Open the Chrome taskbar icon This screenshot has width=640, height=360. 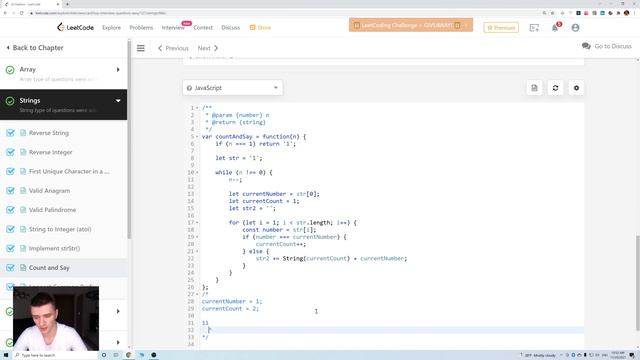(129, 355)
